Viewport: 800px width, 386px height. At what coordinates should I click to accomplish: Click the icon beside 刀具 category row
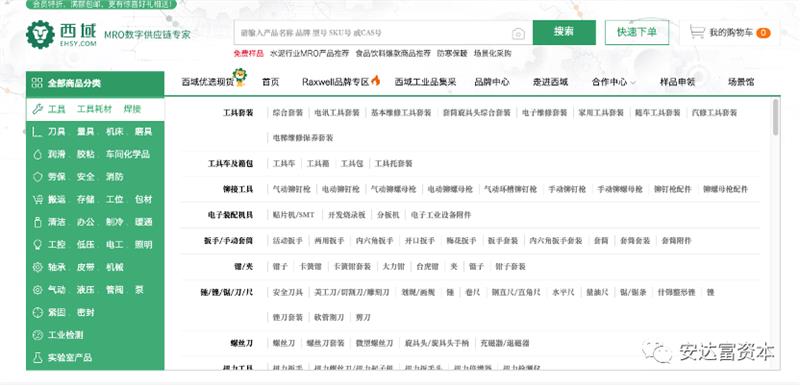click(37, 132)
